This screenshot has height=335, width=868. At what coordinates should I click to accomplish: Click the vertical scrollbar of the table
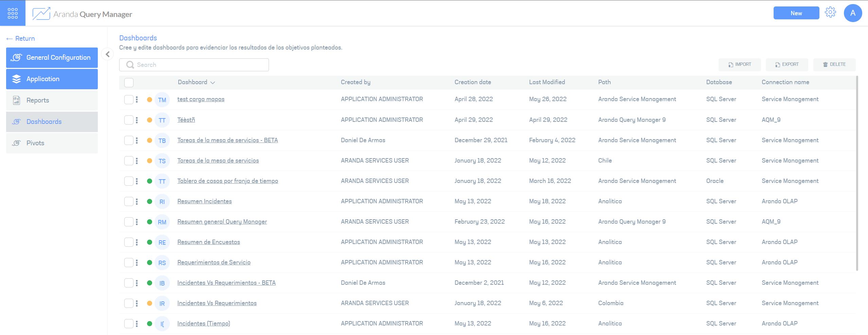click(x=857, y=173)
